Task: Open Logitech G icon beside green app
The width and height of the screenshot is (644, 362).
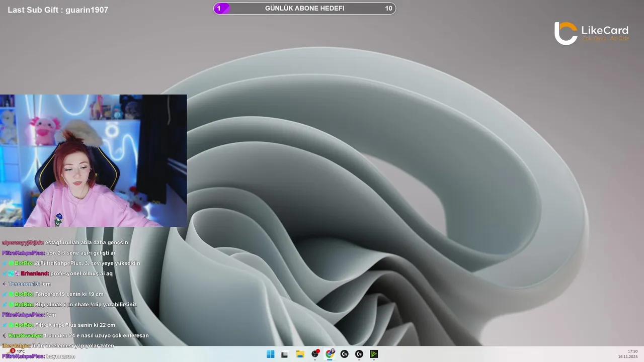Action: coord(359,354)
